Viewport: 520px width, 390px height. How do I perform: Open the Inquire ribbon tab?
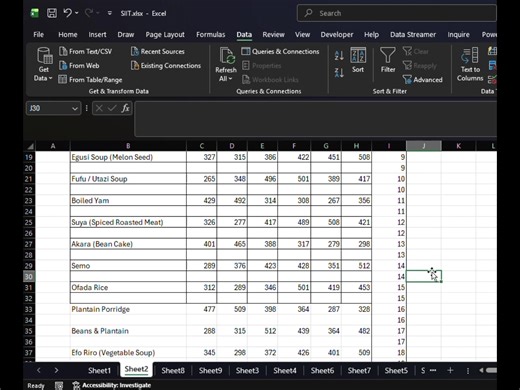tap(458, 35)
